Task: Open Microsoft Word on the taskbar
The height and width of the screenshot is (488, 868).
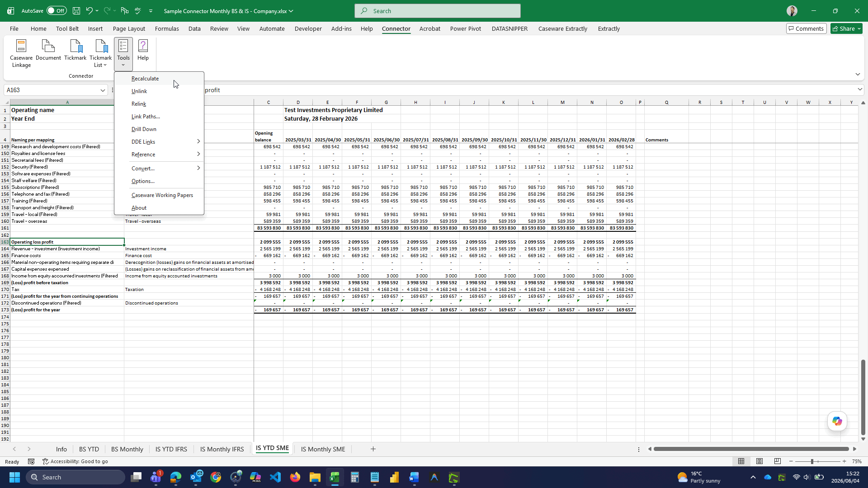Action: tap(414, 477)
